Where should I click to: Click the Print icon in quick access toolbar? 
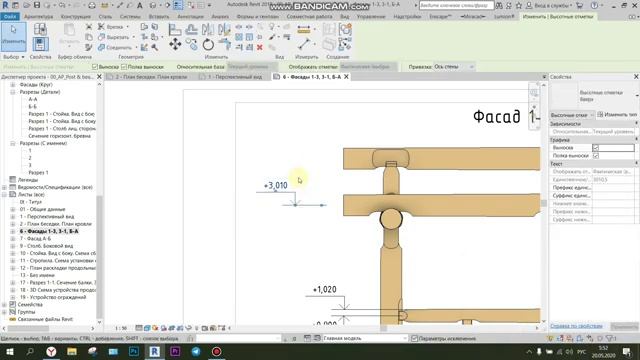click(x=92, y=6)
